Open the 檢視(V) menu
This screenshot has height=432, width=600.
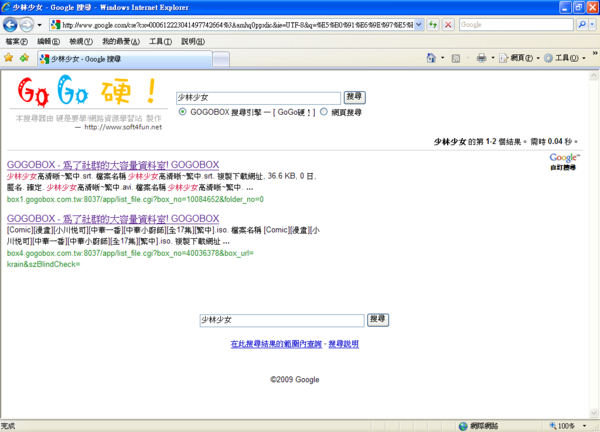click(x=81, y=41)
